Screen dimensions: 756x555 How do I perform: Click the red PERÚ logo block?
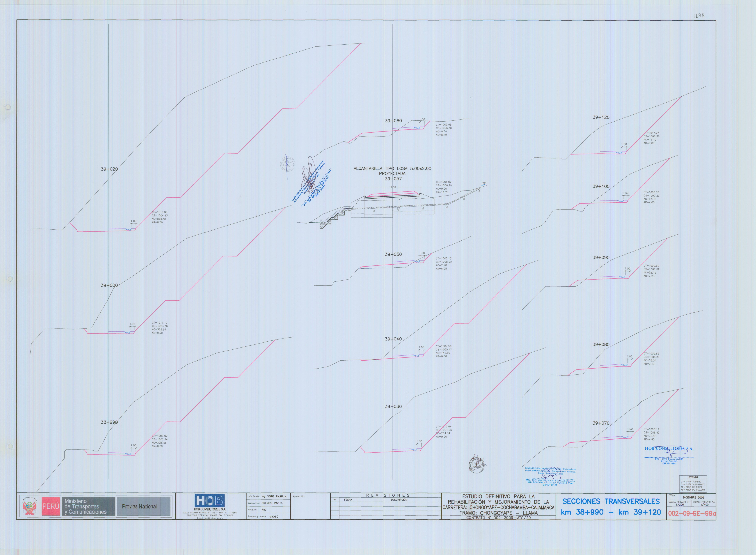[51, 506]
